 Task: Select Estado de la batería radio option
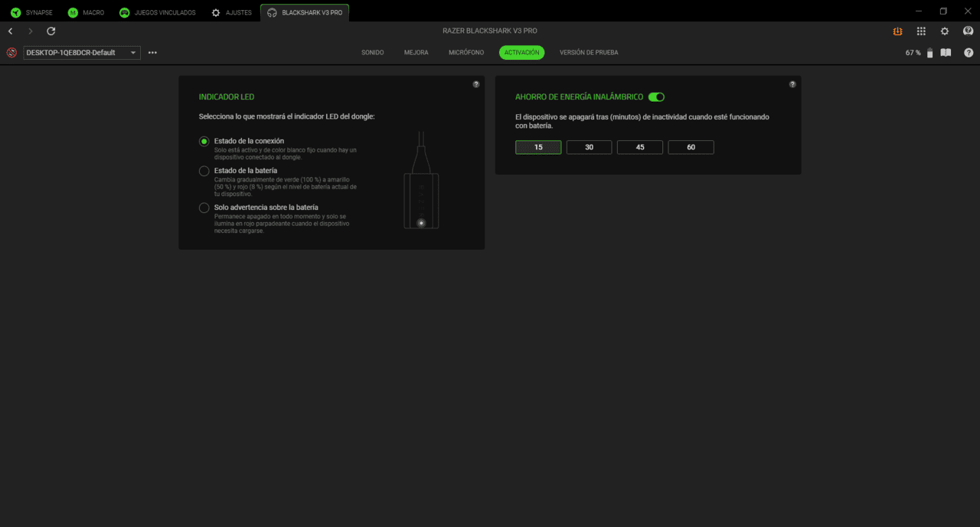(204, 171)
